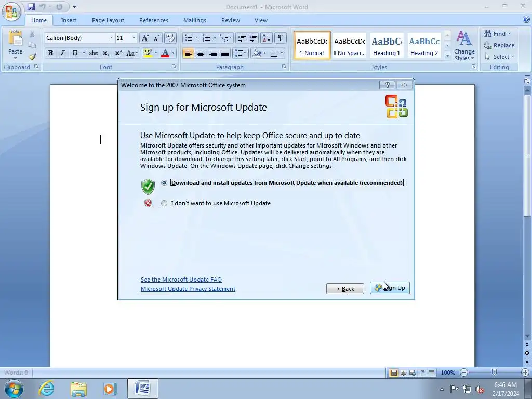Image resolution: width=532 pixels, height=399 pixels.
Task: Apply the Heading 1 style
Action: [x=387, y=46]
